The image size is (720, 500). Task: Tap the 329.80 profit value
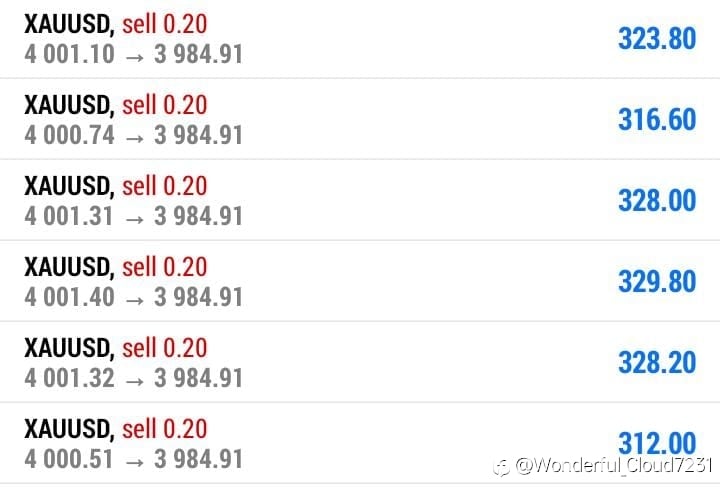pyautogui.click(x=656, y=281)
